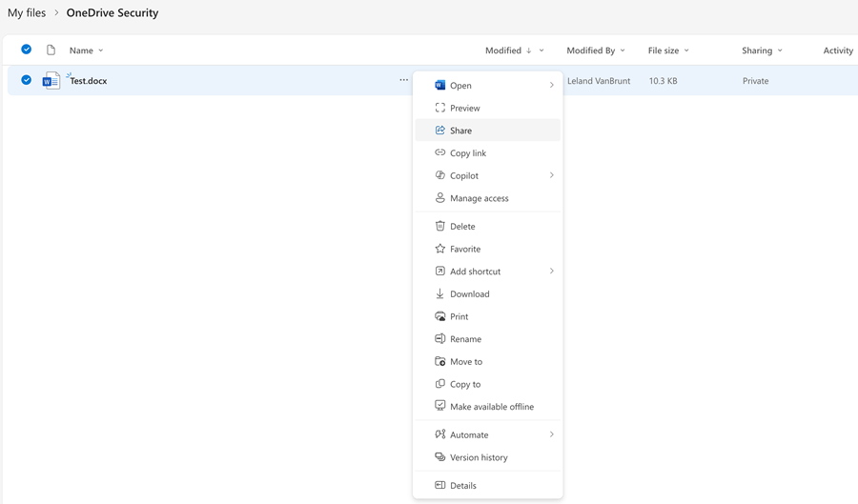This screenshot has width=858, height=504.
Task: Expand the Add shortcut submenu arrow
Action: click(x=552, y=272)
